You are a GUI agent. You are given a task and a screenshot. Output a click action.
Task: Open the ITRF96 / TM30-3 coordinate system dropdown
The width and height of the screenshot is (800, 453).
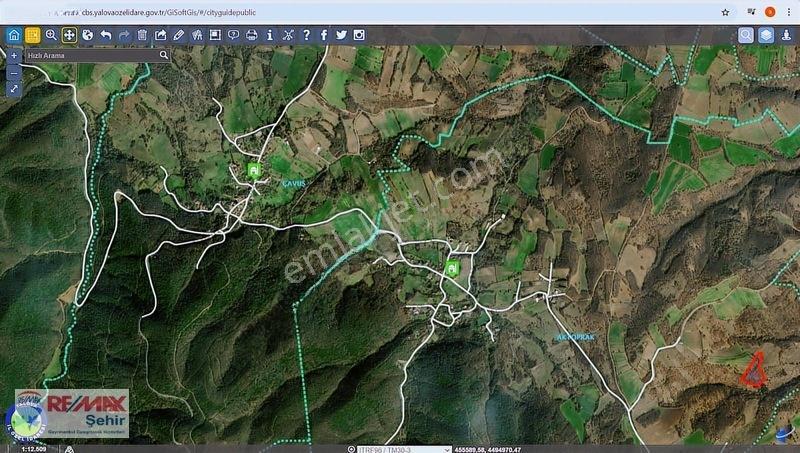[x=404, y=449]
